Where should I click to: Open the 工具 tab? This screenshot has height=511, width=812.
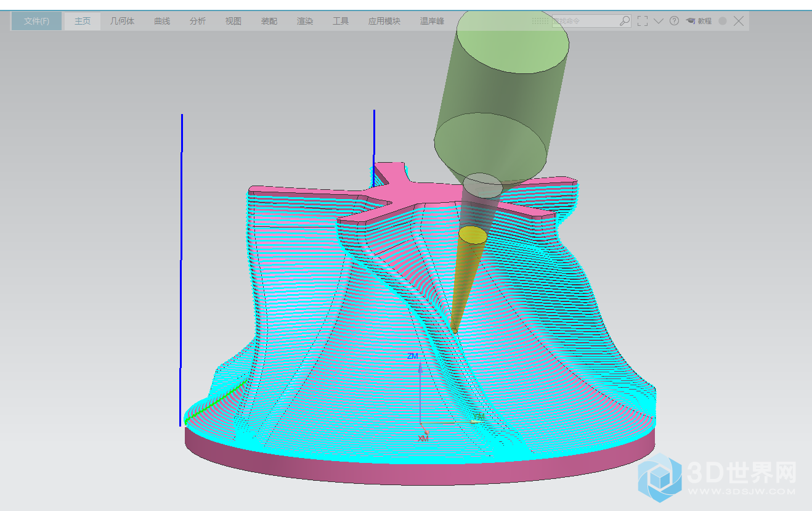tap(341, 21)
